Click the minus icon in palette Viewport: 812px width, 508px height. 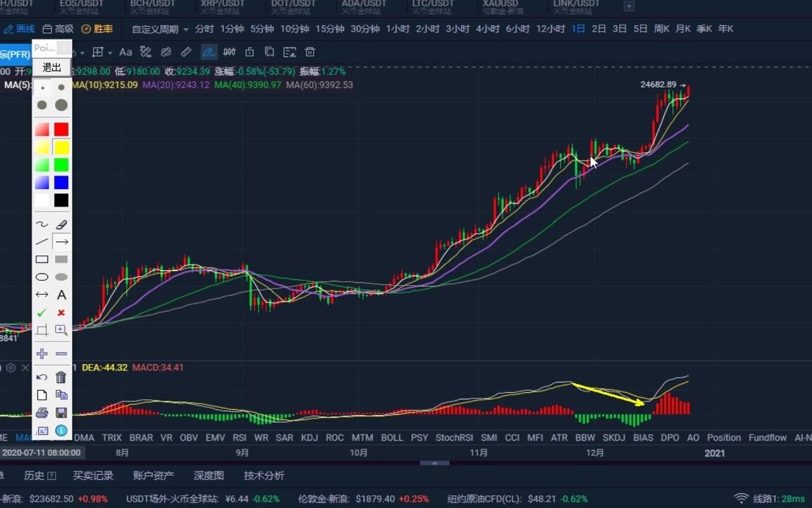[x=61, y=353]
